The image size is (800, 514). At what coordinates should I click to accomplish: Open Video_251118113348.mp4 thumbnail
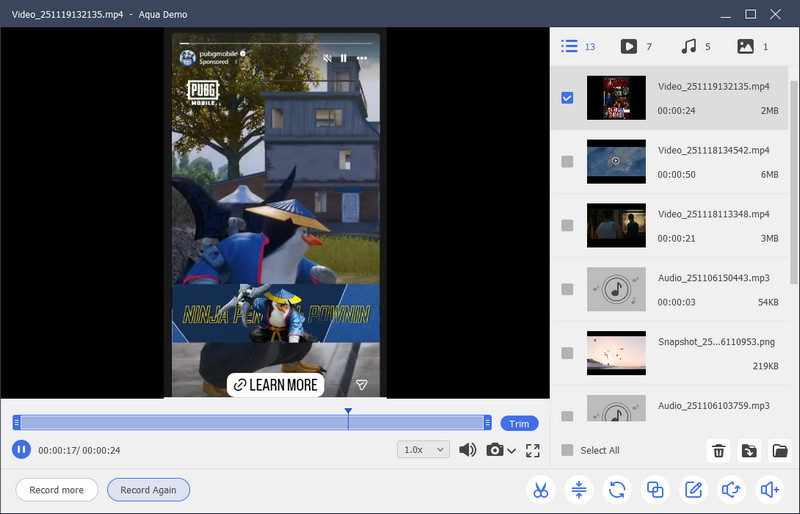click(616, 225)
